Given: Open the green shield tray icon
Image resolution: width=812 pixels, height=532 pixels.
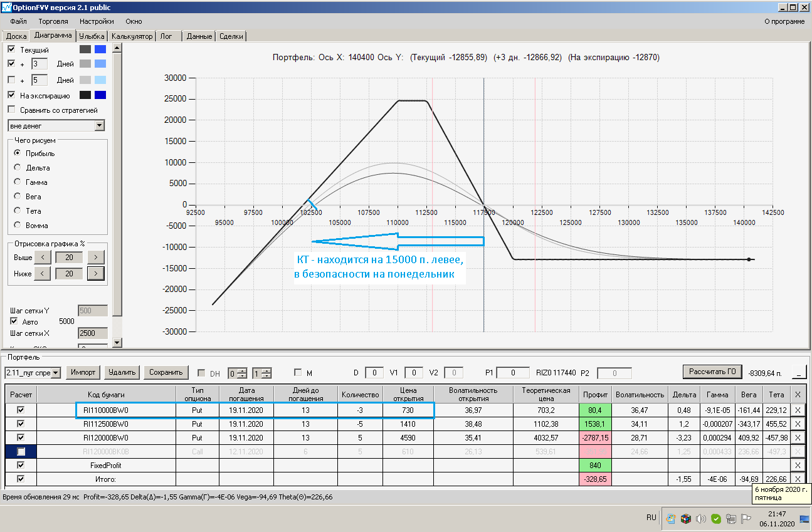Looking at the screenshot, I should (x=715, y=518).
